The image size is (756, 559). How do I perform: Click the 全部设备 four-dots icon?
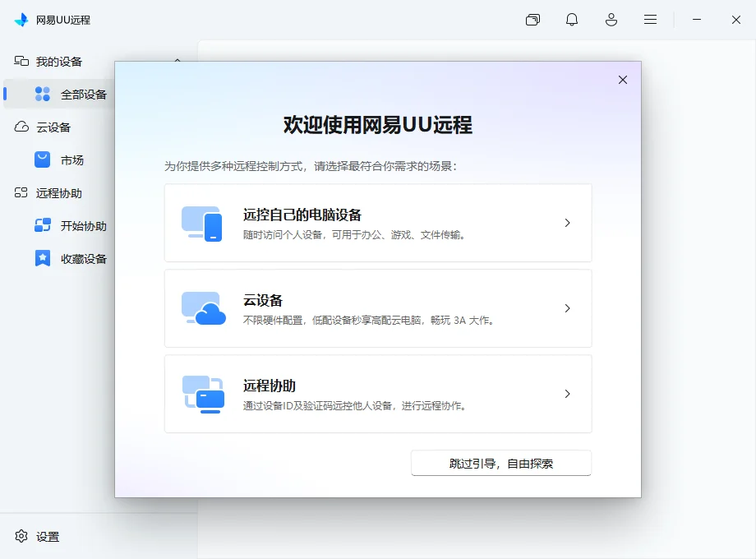click(x=43, y=94)
